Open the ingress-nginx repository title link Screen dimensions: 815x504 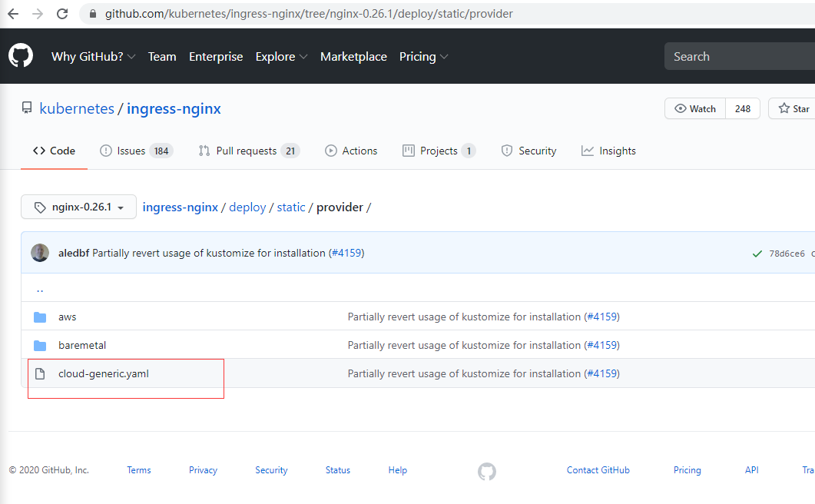174,108
